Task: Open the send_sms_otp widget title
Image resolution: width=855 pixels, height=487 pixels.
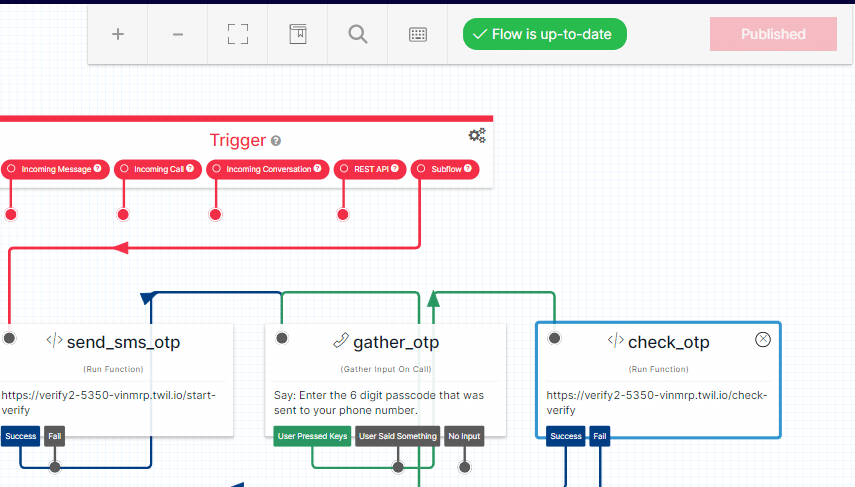Action: pos(123,342)
